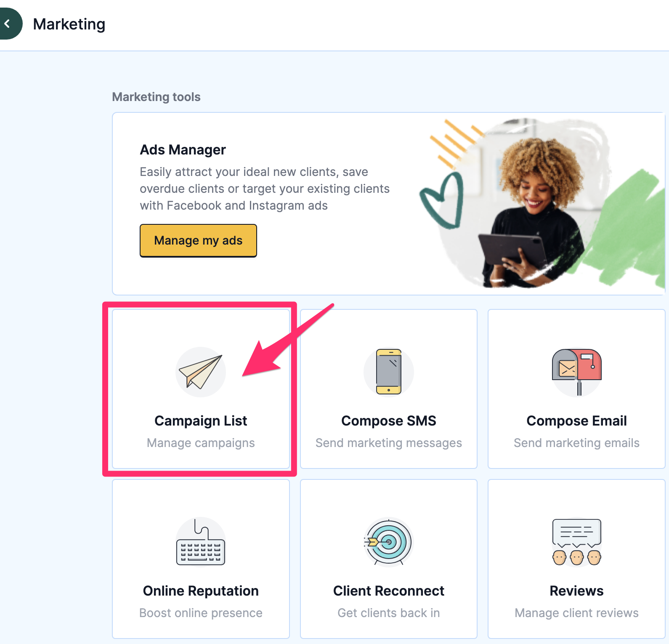Screen dimensions: 669x644
Task: Select the Compose Email title
Action: point(576,421)
